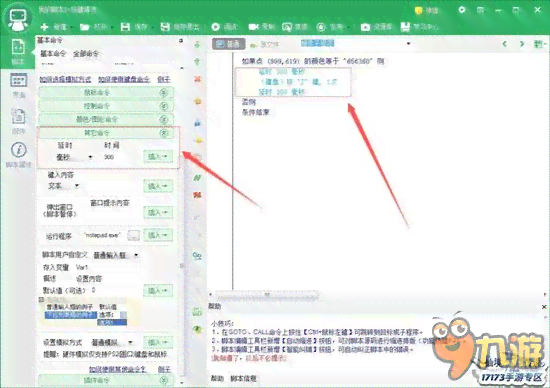Click 插入 button for the delay command

158,156
